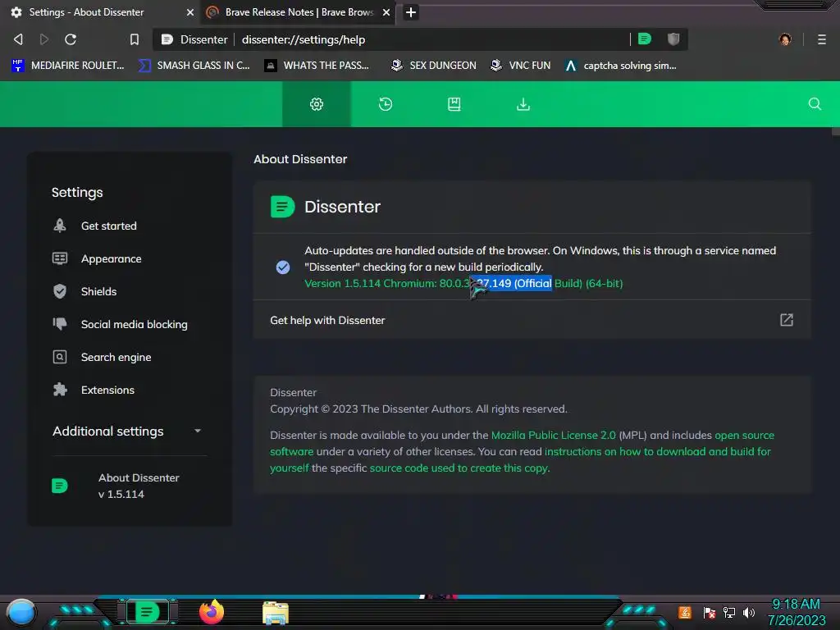The image size is (840, 630).
Task: Click external link icon for Get help
Action: (x=787, y=320)
